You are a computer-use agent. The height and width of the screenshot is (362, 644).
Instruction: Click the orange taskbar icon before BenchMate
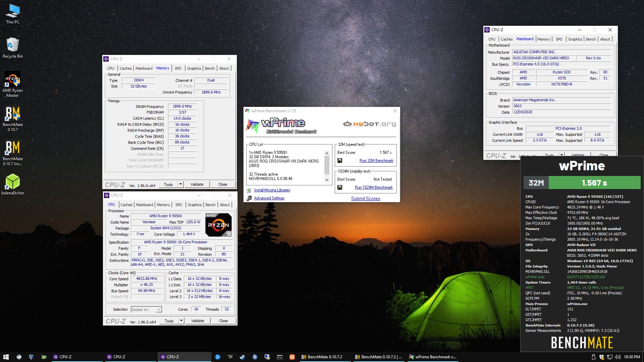pos(292,357)
